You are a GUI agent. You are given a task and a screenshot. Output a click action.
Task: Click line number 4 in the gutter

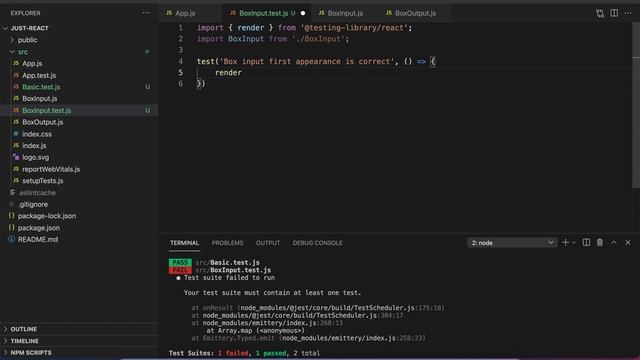pyautogui.click(x=180, y=62)
